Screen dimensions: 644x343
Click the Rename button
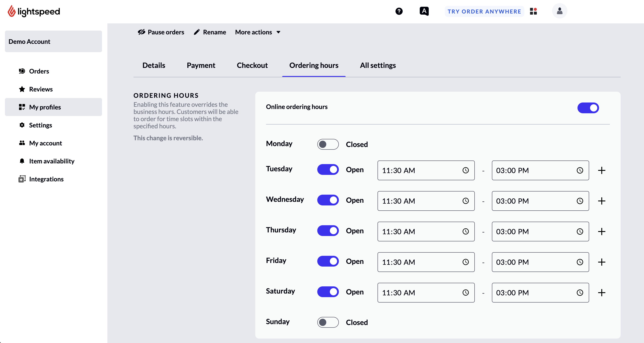(210, 32)
